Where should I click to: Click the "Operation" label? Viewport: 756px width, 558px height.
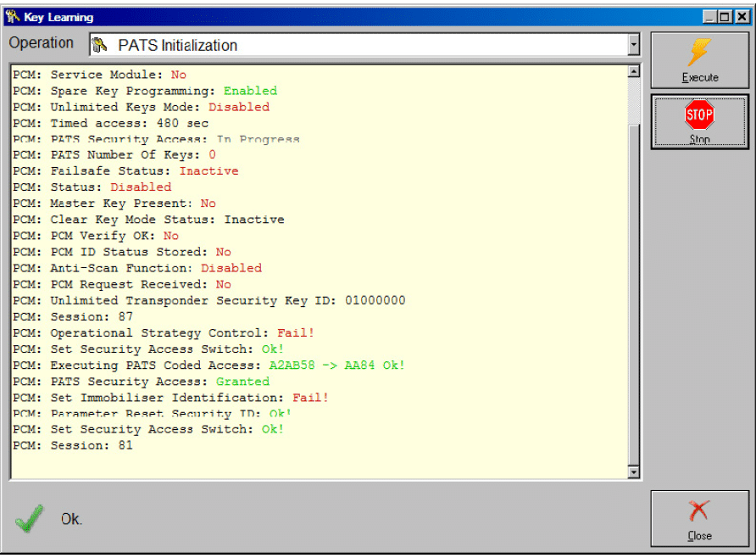(x=42, y=43)
